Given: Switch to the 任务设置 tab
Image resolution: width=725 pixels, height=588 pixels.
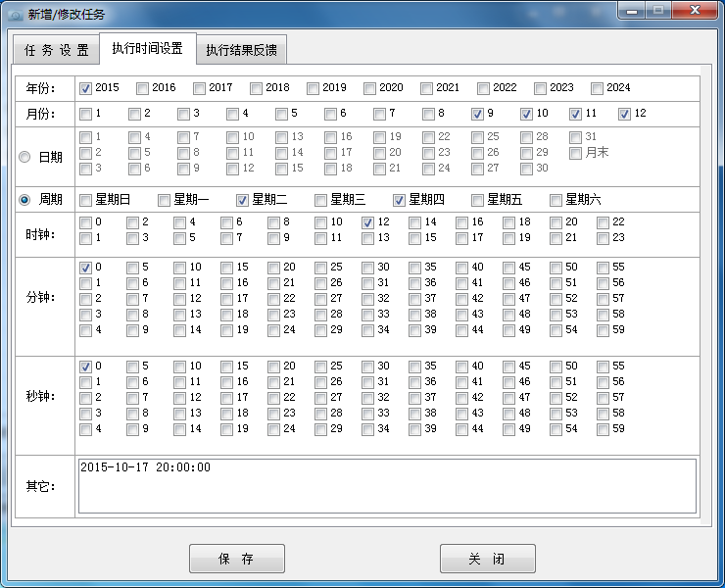Looking at the screenshot, I should [56, 50].
